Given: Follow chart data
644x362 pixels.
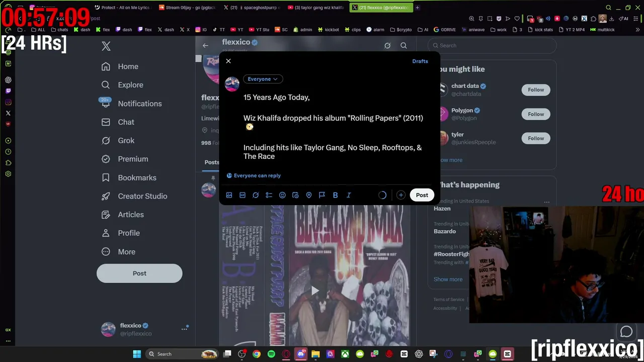Looking at the screenshot, I should point(536,90).
